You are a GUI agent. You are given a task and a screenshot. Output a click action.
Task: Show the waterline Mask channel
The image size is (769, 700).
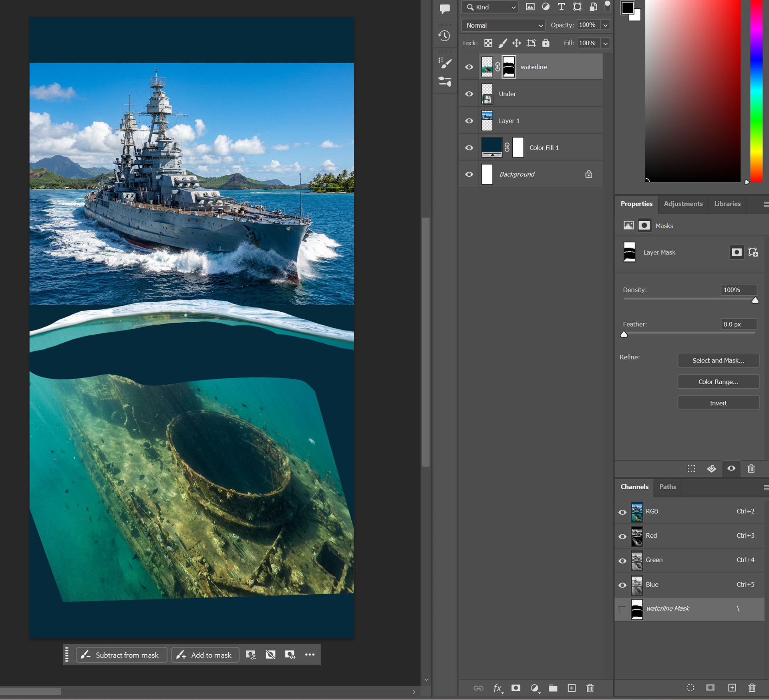click(x=622, y=609)
